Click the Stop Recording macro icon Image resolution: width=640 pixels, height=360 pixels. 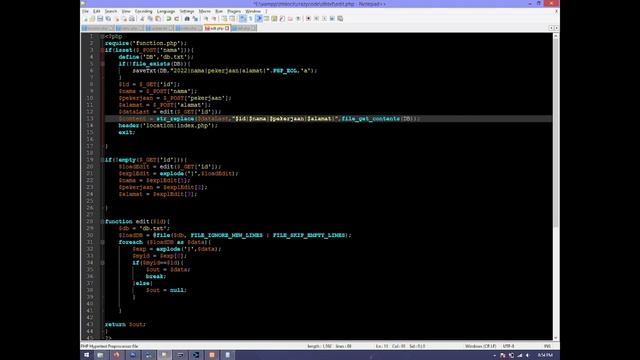pos(316,19)
